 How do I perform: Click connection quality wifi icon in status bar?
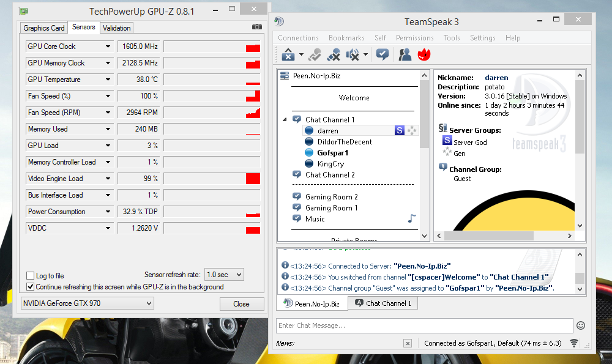coord(574,343)
